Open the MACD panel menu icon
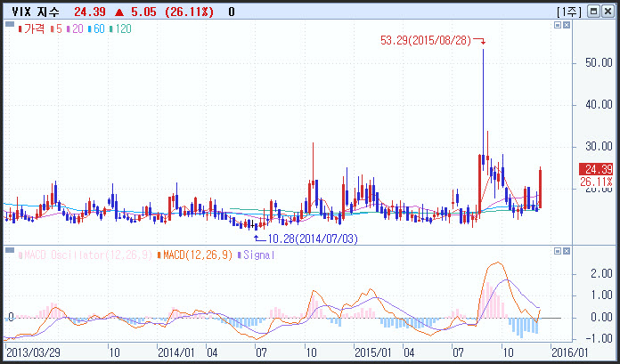 click(10, 250)
